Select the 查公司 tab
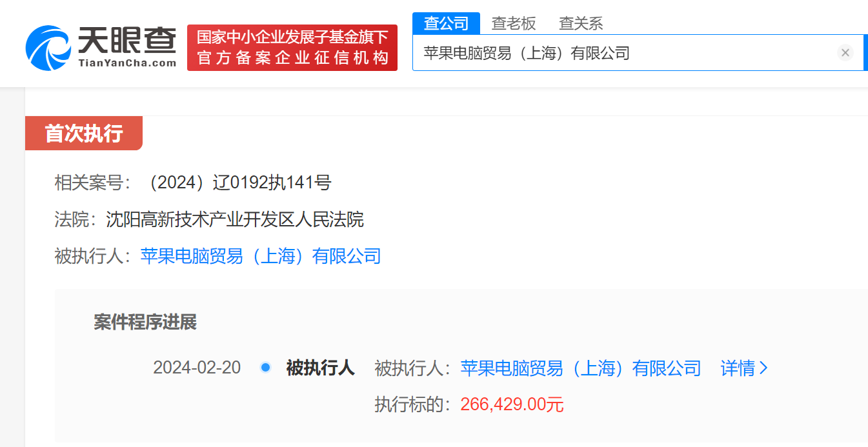This screenshot has width=868, height=447. pos(446,23)
